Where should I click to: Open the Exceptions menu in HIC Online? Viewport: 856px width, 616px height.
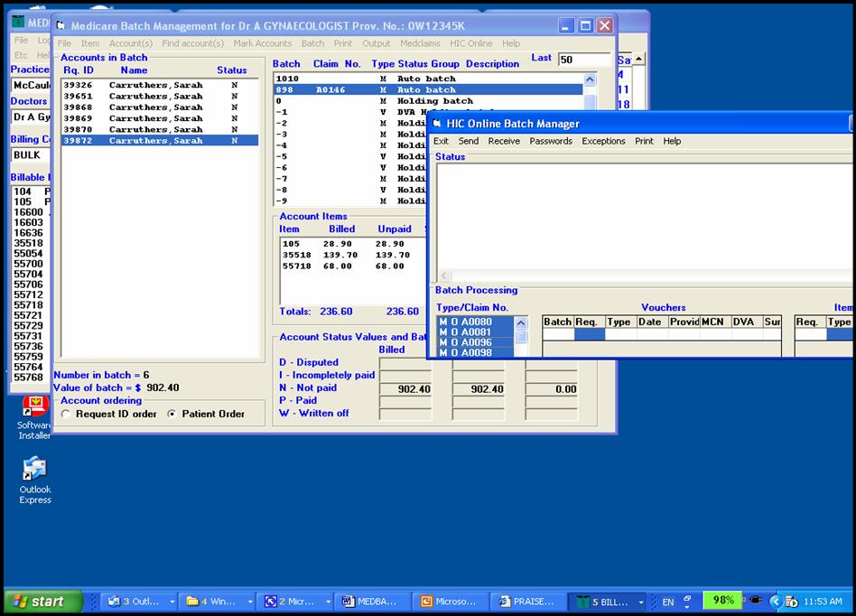pyautogui.click(x=603, y=141)
